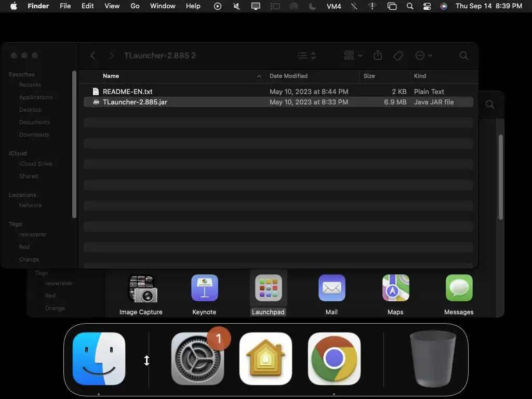Click the Edit Tags toolbar icon
Viewport: 532px width, 399px height.
point(398,55)
